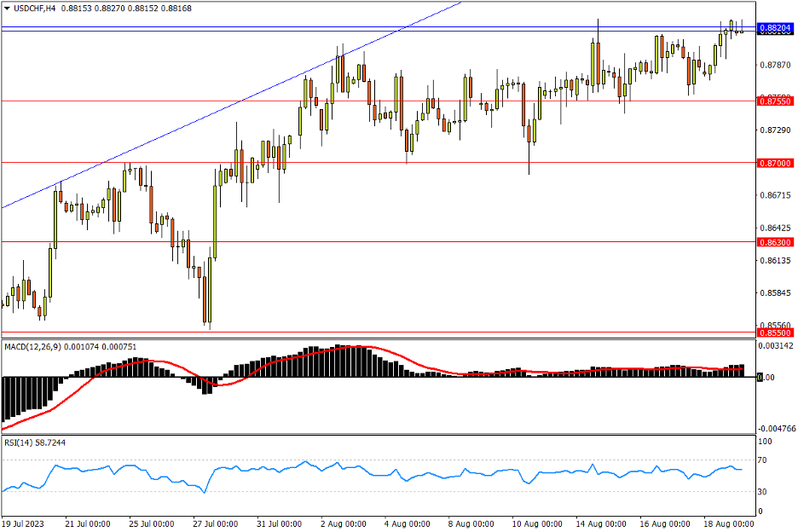This screenshot has height=532, width=798.
Task: Click the red 0.87550 level price tag
Action: 774,101
